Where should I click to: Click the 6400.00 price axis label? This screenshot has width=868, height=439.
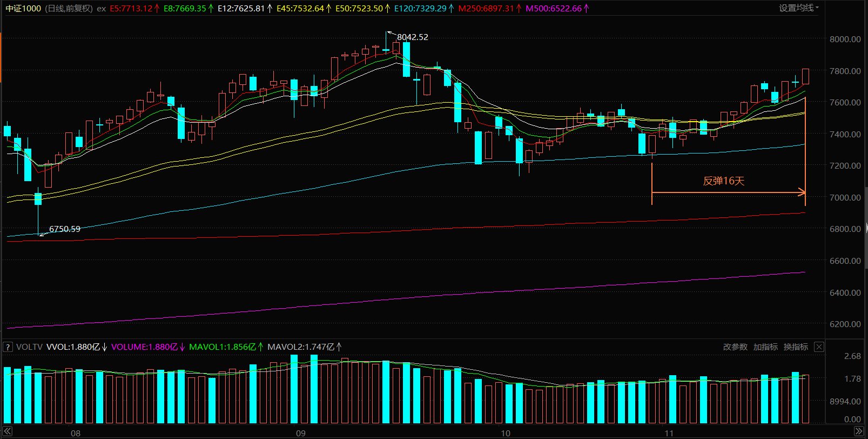(x=845, y=292)
